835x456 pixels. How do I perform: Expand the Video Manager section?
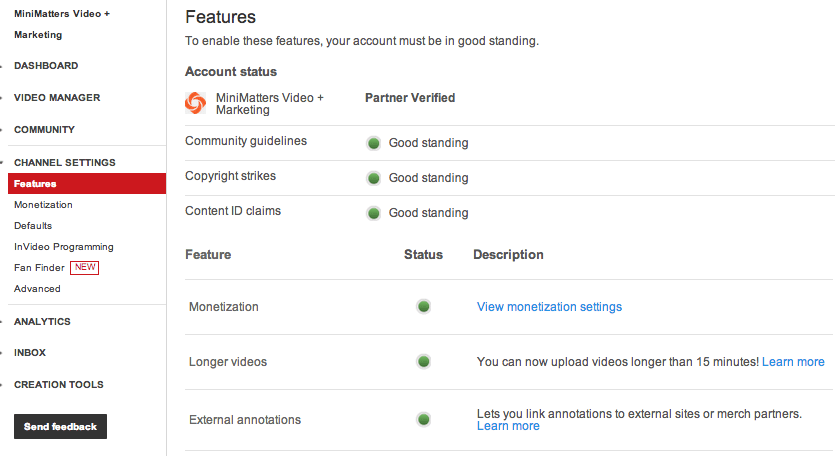[x=56, y=98]
